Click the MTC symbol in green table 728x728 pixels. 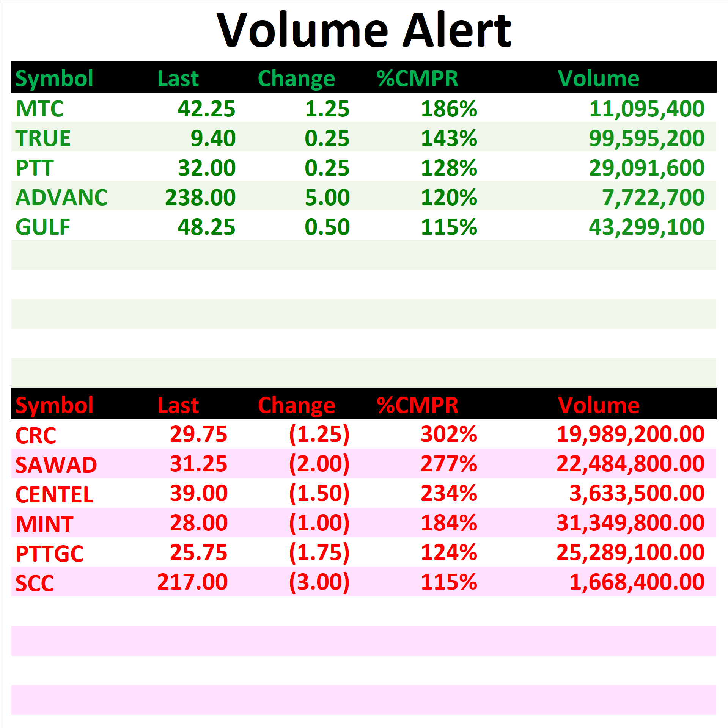pyautogui.click(x=39, y=109)
